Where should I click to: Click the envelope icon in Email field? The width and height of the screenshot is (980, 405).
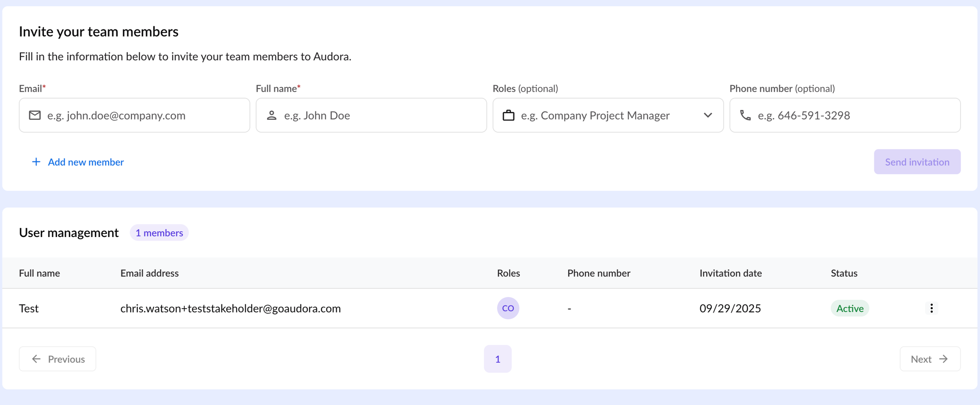35,115
